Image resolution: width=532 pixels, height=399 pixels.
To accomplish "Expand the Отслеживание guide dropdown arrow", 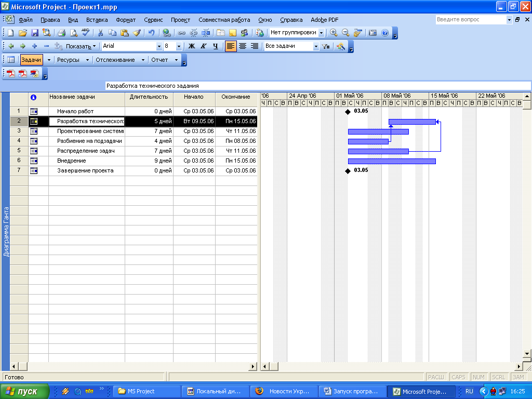I will click(x=143, y=60).
